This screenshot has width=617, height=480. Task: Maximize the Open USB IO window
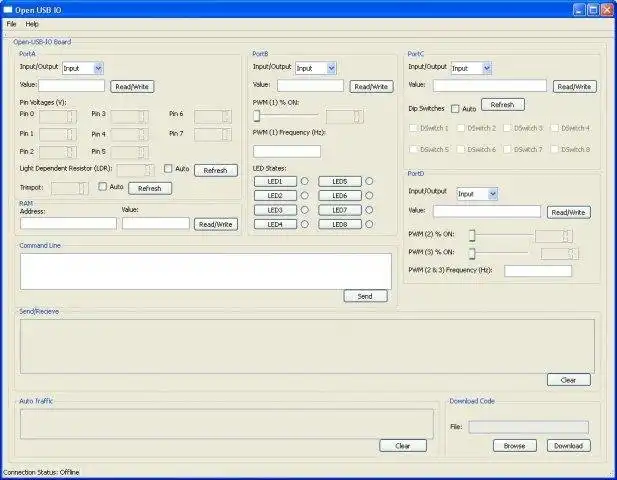(593, 10)
